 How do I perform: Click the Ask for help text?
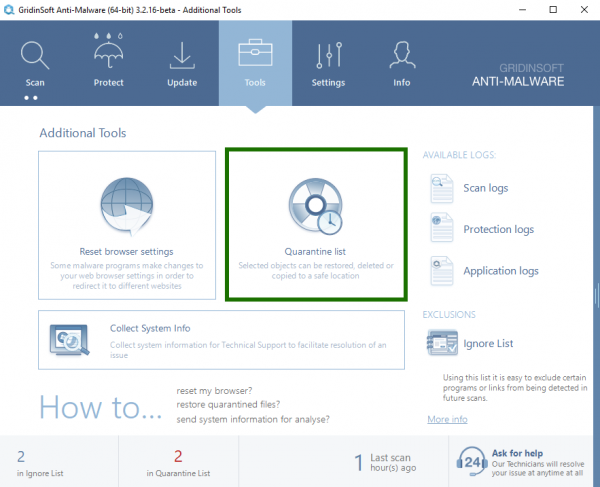coord(517,453)
